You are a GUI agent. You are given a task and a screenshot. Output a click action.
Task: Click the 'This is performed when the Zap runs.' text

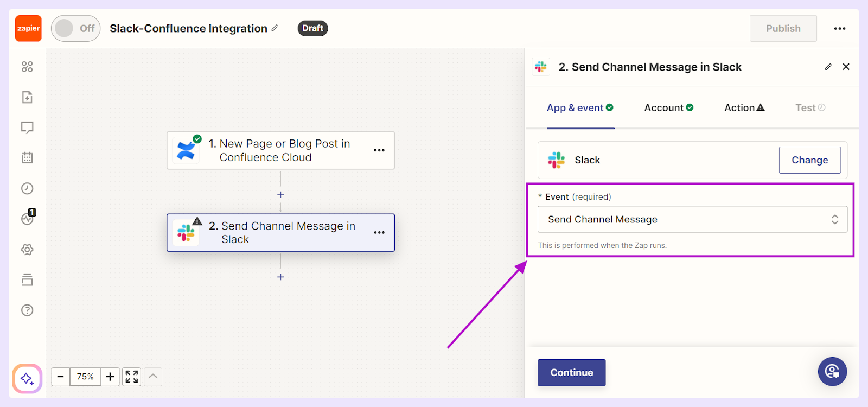coord(602,245)
